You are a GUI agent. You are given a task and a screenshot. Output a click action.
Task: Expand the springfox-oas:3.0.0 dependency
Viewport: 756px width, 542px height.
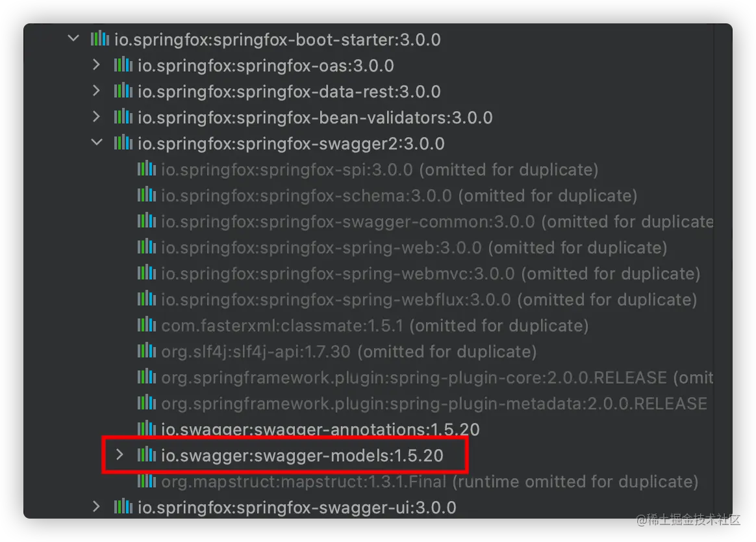click(x=96, y=65)
